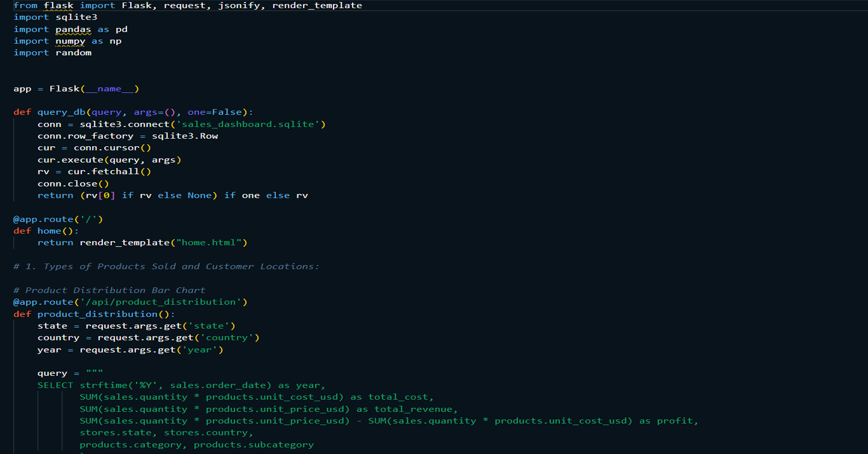Click the "home.html" template string
Image resolution: width=868 pixels, height=454 pixels.
pyautogui.click(x=209, y=243)
